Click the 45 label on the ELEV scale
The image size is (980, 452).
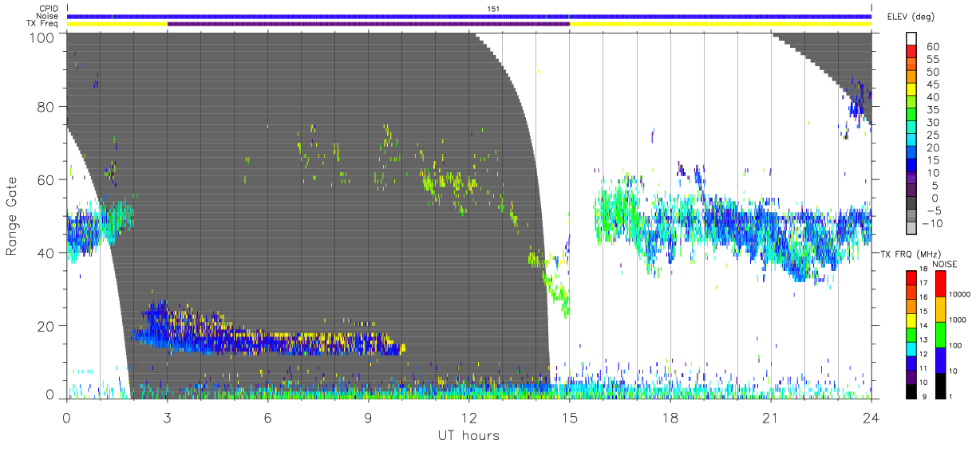(x=933, y=85)
